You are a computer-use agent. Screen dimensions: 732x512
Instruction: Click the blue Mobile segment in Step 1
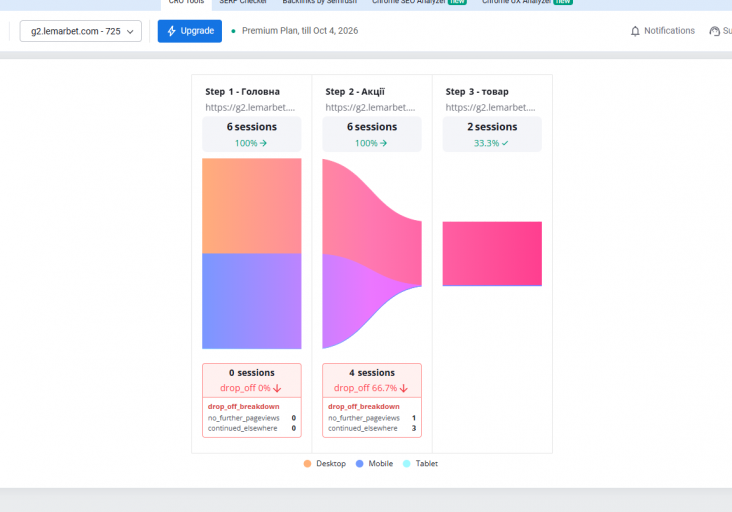pyautogui.click(x=252, y=301)
